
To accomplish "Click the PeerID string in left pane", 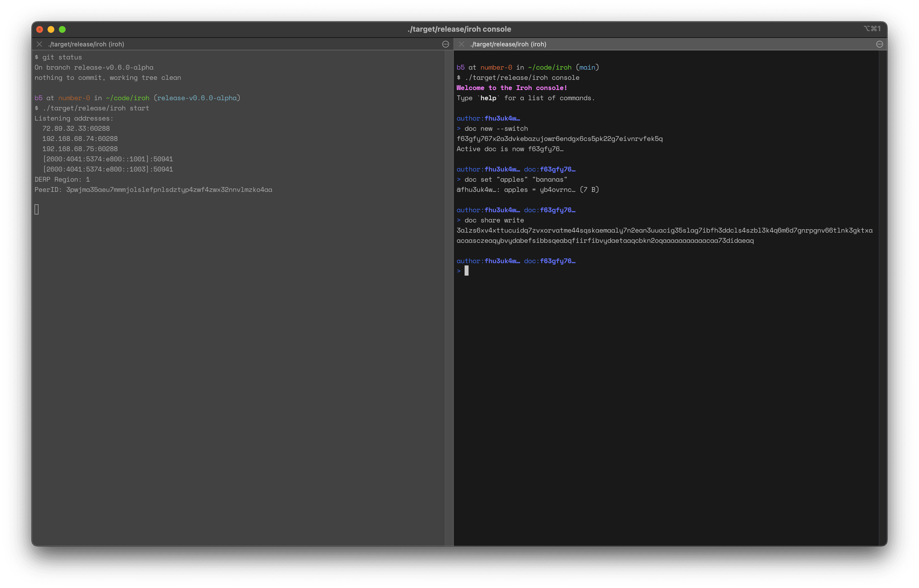I will pos(169,190).
